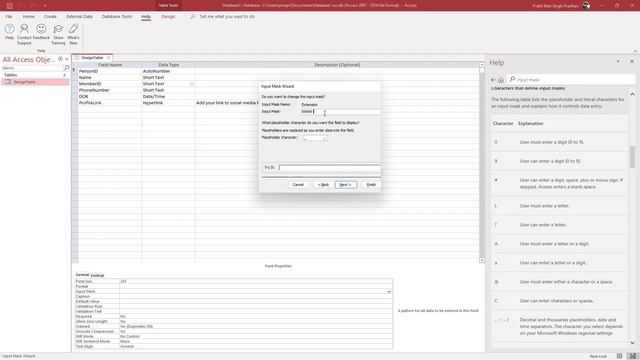640x360 pixels.
Task: Open the navigation pane options circle arrow
Action: click(60, 59)
